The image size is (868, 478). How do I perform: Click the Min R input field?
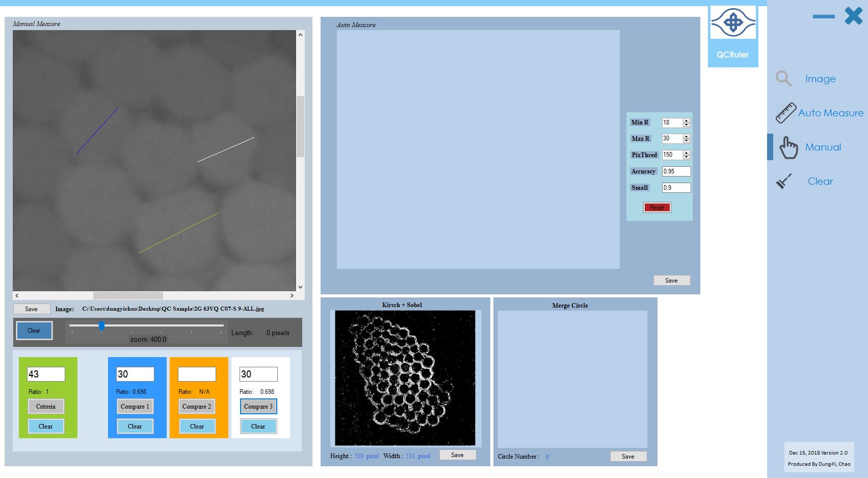(672, 123)
